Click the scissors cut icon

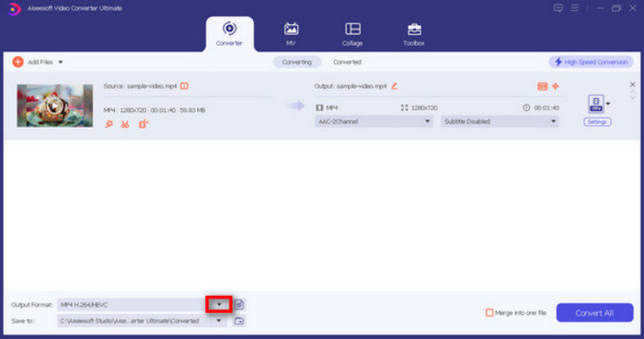(125, 124)
